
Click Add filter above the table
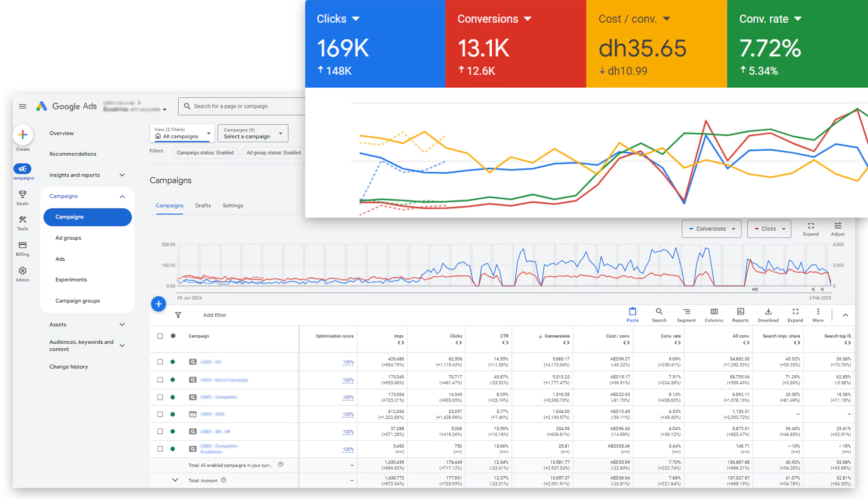coord(214,315)
